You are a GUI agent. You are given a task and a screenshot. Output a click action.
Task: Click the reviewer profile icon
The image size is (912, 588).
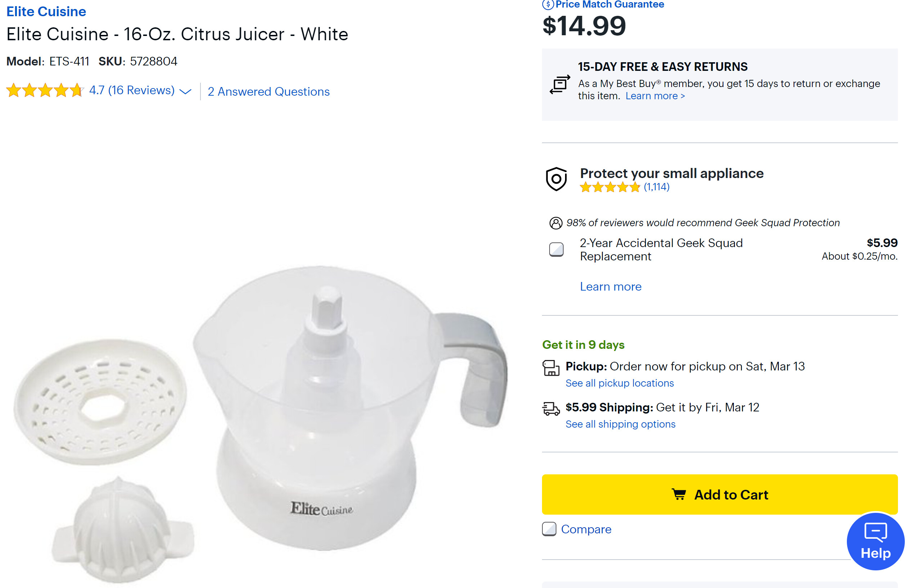pyautogui.click(x=556, y=223)
